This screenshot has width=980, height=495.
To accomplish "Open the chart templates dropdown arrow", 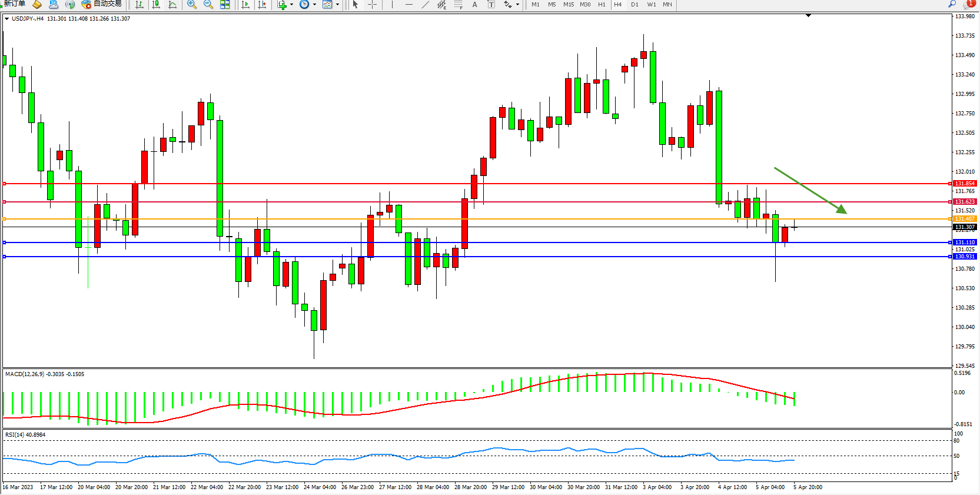I will point(337,5).
